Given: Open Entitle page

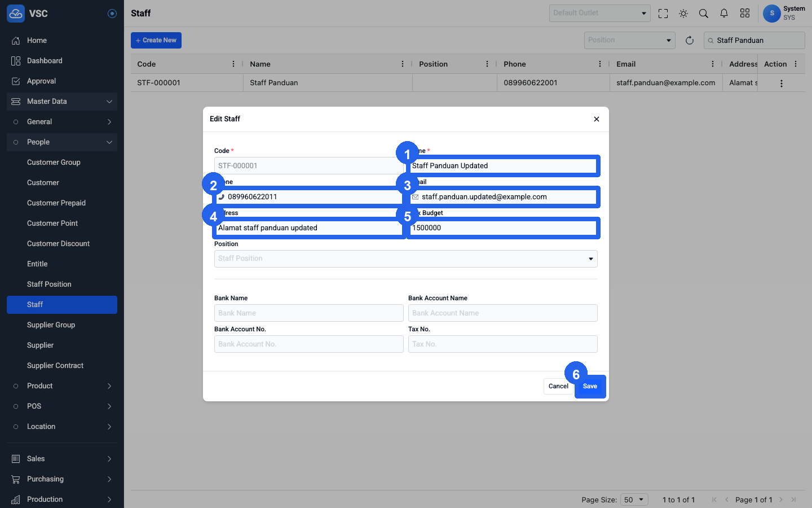Looking at the screenshot, I should [62, 264].
